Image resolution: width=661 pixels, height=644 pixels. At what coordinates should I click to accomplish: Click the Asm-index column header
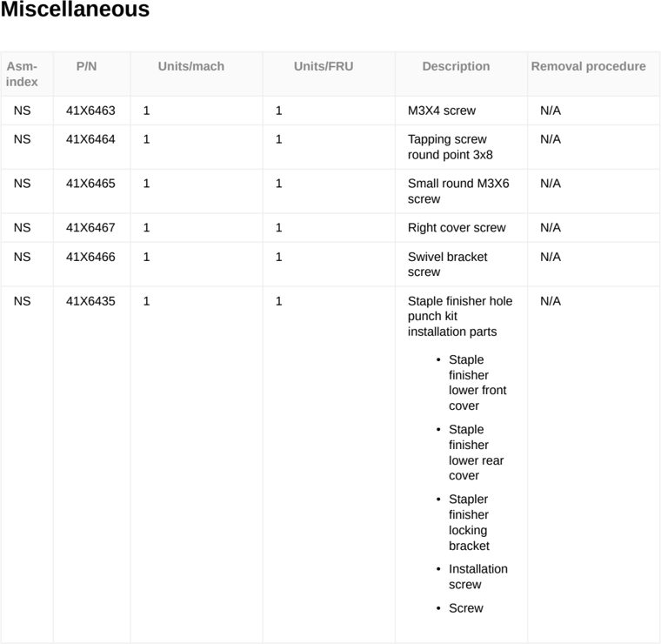coord(22,74)
